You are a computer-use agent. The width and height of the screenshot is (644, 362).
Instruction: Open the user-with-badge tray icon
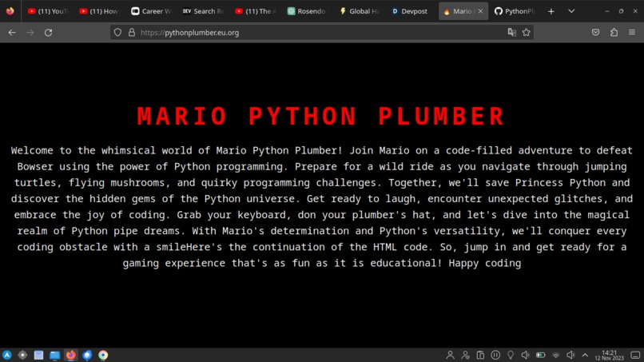click(x=465, y=355)
